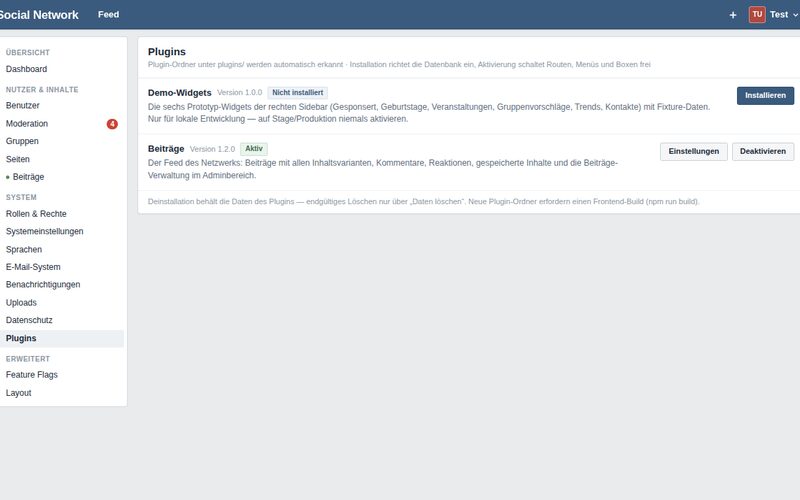This screenshot has height=500, width=800.
Task: Install the Demo-Widgets plugin
Action: tap(765, 95)
